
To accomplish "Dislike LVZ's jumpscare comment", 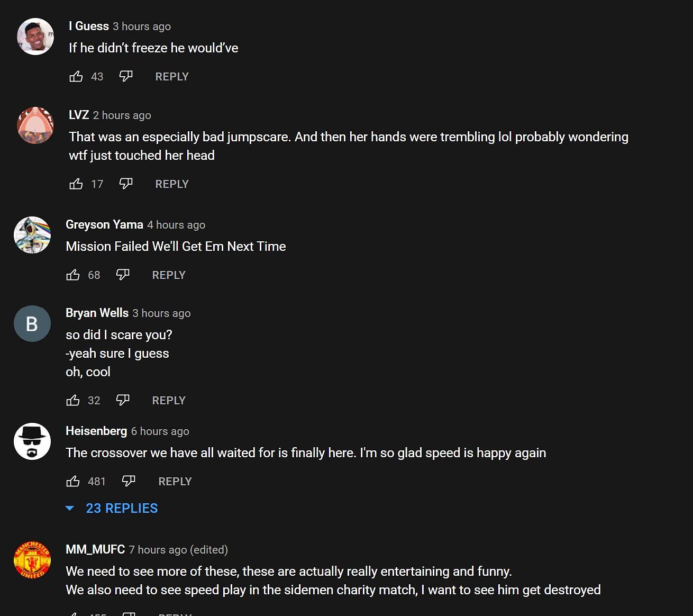I will click(x=126, y=184).
